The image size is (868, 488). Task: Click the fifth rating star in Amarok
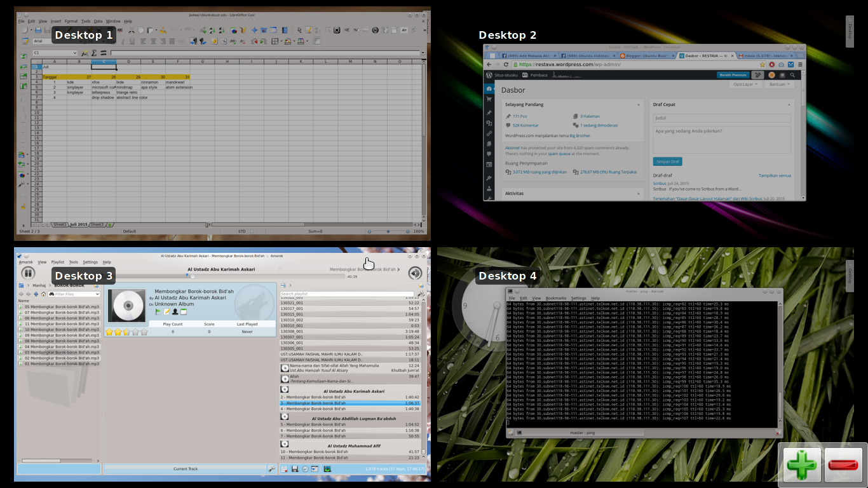(144, 332)
